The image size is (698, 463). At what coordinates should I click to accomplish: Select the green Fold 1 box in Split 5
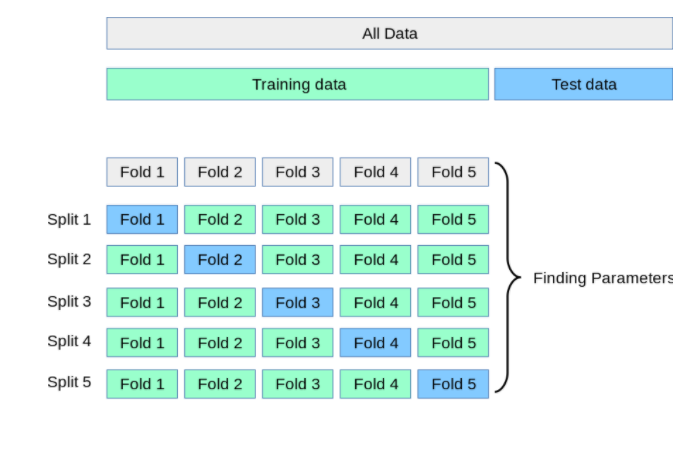(142, 384)
